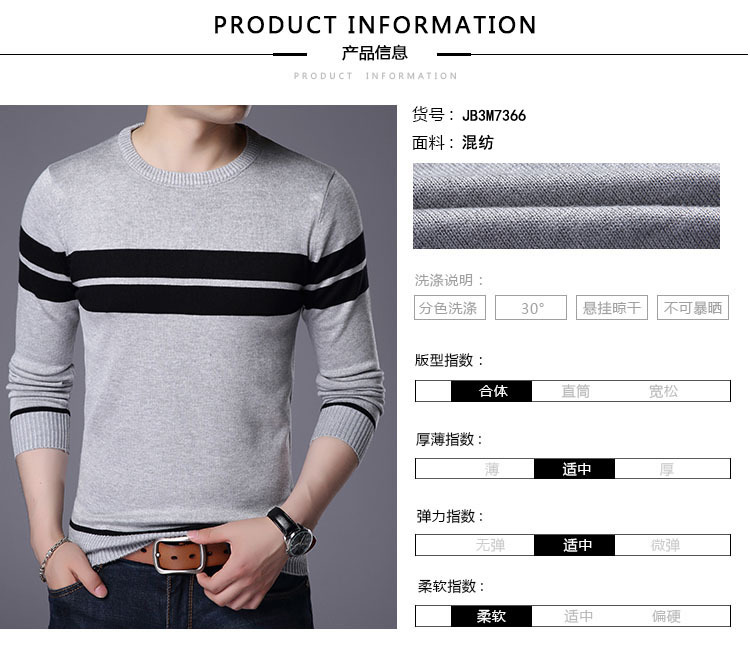Select 薄 in the thickness index
The width and height of the screenshot is (750, 656).
point(492,469)
